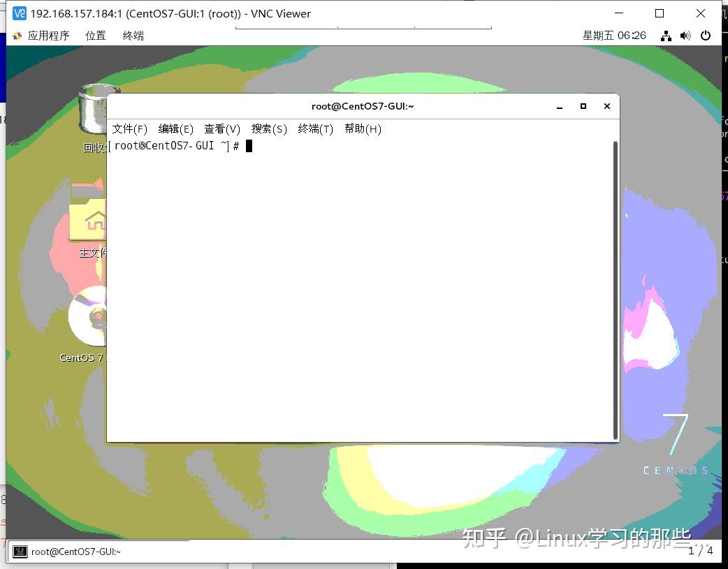The width and height of the screenshot is (728, 569).
Task: Open the 文件(F) menu in terminal
Action: [x=129, y=128]
